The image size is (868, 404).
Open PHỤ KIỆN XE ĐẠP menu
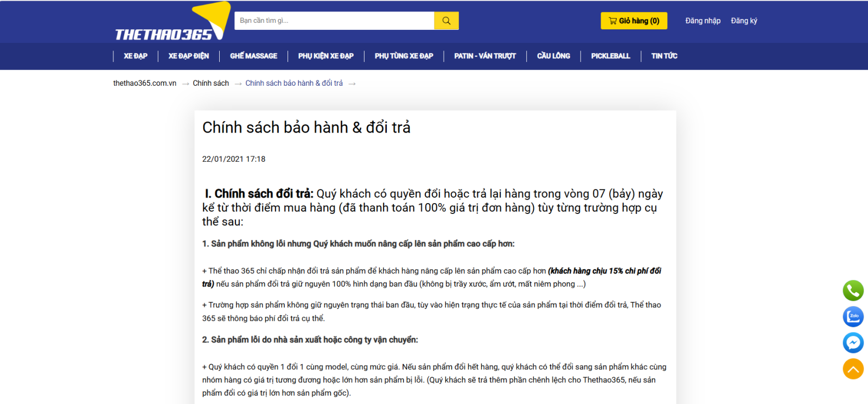coord(325,56)
